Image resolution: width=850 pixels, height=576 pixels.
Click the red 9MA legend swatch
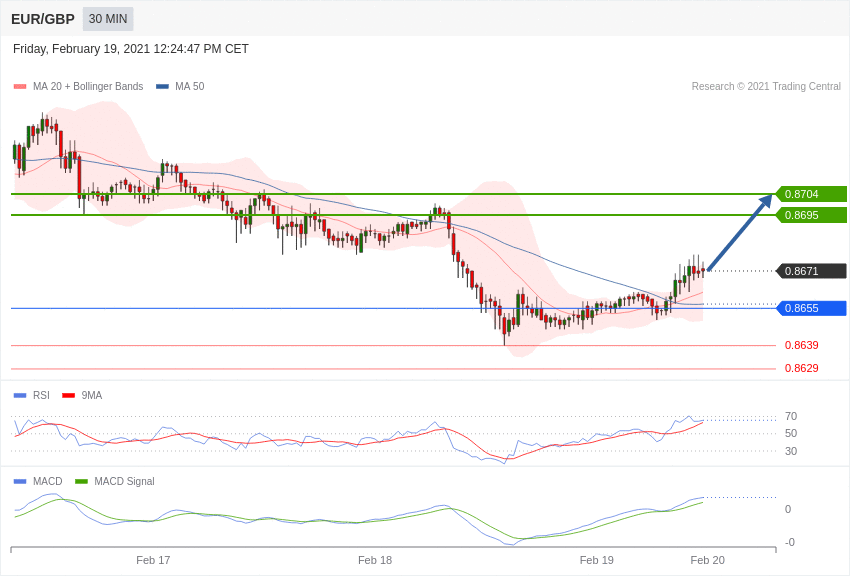(69, 396)
